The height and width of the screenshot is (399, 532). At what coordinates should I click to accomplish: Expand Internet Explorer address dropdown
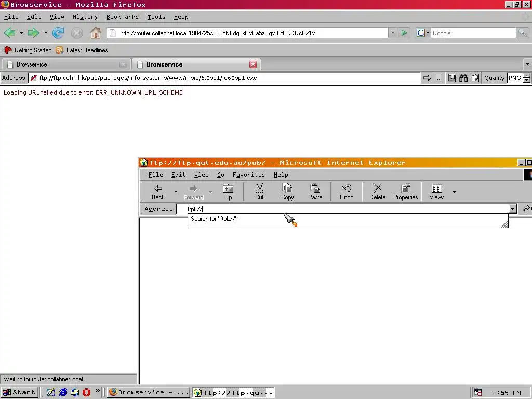513,209
